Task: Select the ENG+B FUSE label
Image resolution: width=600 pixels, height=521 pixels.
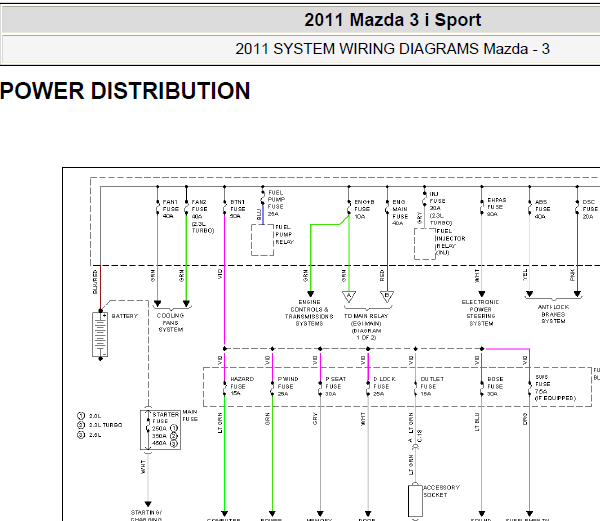Action: coord(364,209)
